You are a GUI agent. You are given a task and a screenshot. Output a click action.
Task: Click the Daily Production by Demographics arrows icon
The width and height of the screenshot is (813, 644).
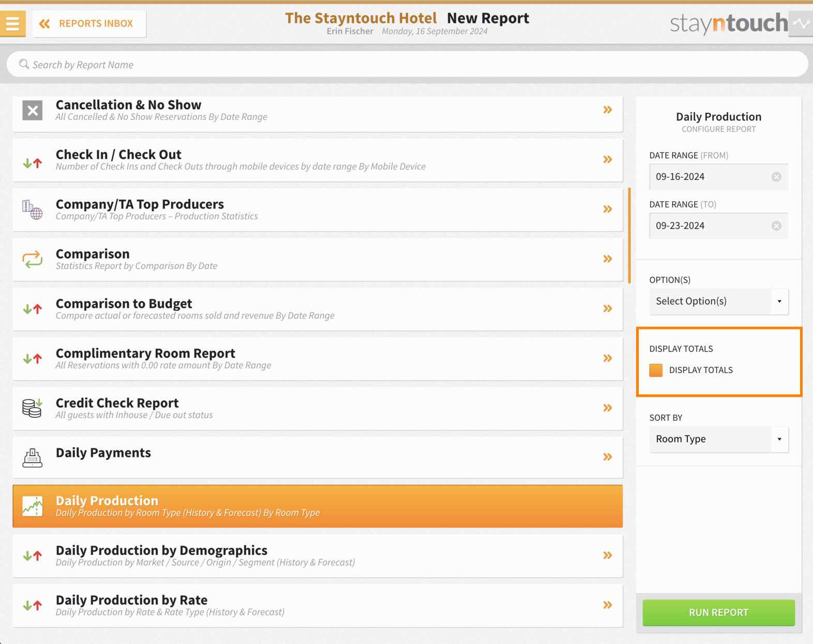click(32, 556)
